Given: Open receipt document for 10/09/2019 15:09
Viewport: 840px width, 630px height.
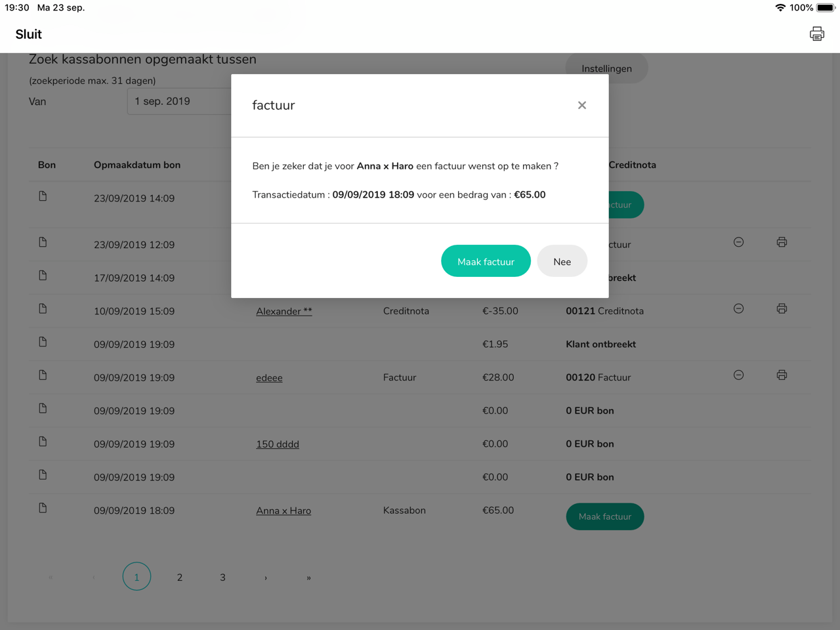Looking at the screenshot, I should click(x=43, y=308).
